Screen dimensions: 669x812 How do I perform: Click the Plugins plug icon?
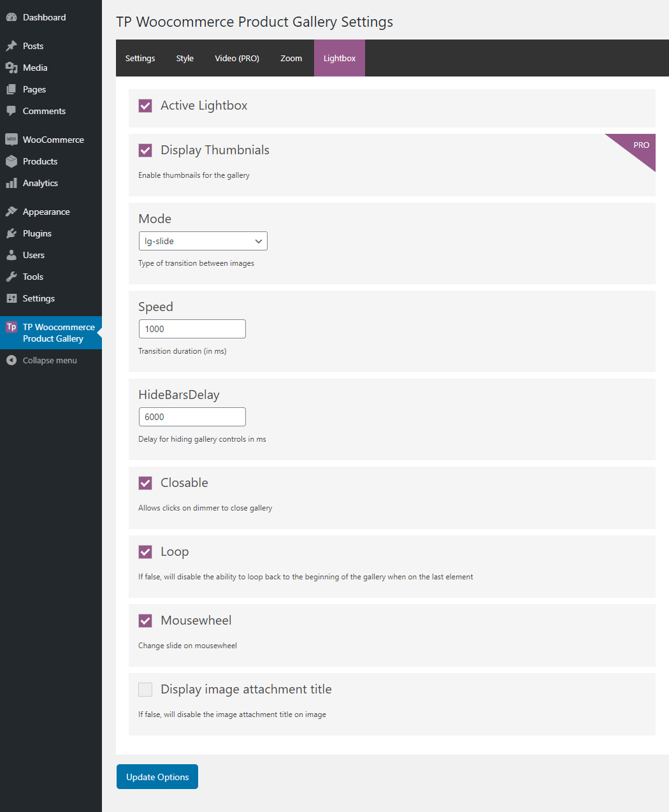[x=11, y=233]
